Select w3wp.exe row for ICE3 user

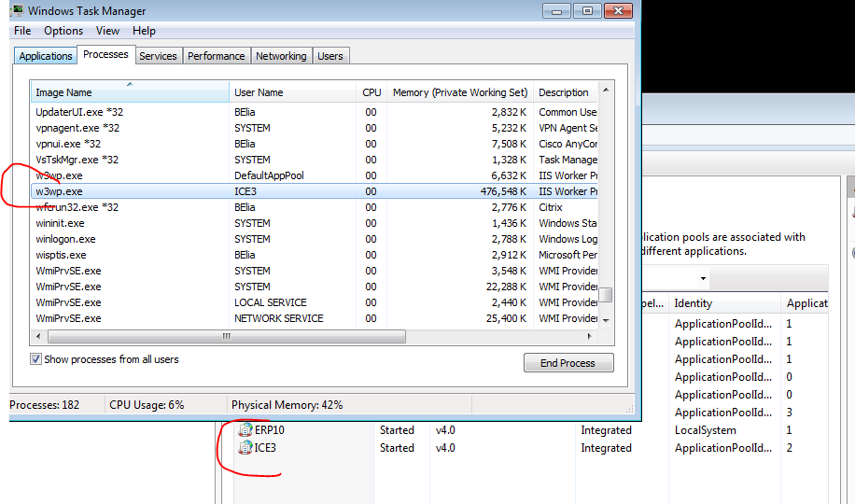[x=314, y=191]
